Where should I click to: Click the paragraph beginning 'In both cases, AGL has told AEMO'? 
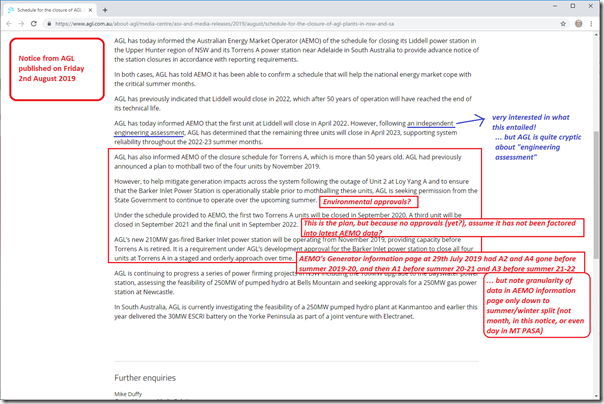pos(293,79)
